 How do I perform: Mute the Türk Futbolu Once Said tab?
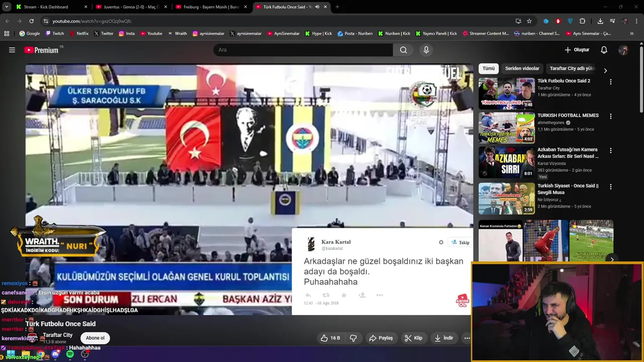(x=317, y=7)
